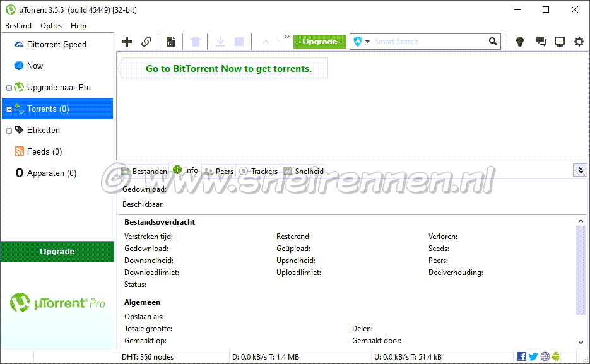This screenshot has width=590, height=364.
Task: Switch to the Trackers tab
Action: point(259,172)
